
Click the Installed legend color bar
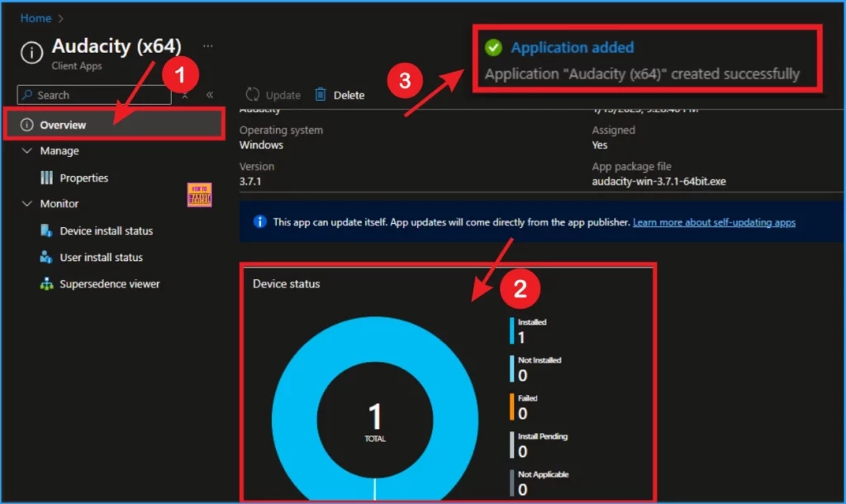point(511,330)
